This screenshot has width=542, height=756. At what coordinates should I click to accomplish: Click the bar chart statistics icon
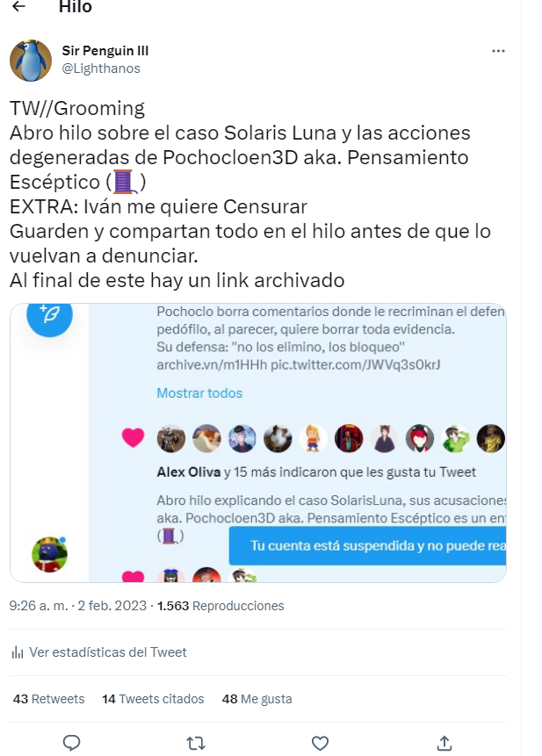coord(18,652)
